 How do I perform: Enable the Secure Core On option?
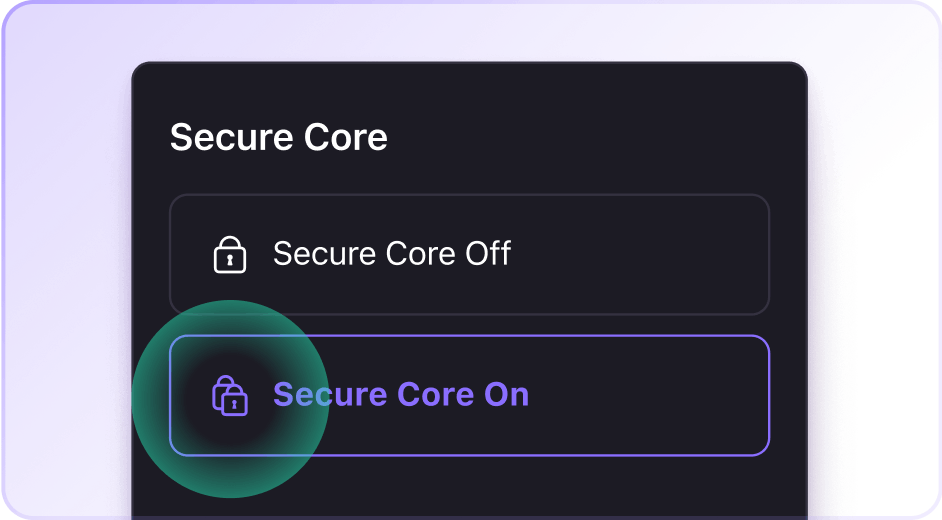469,395
